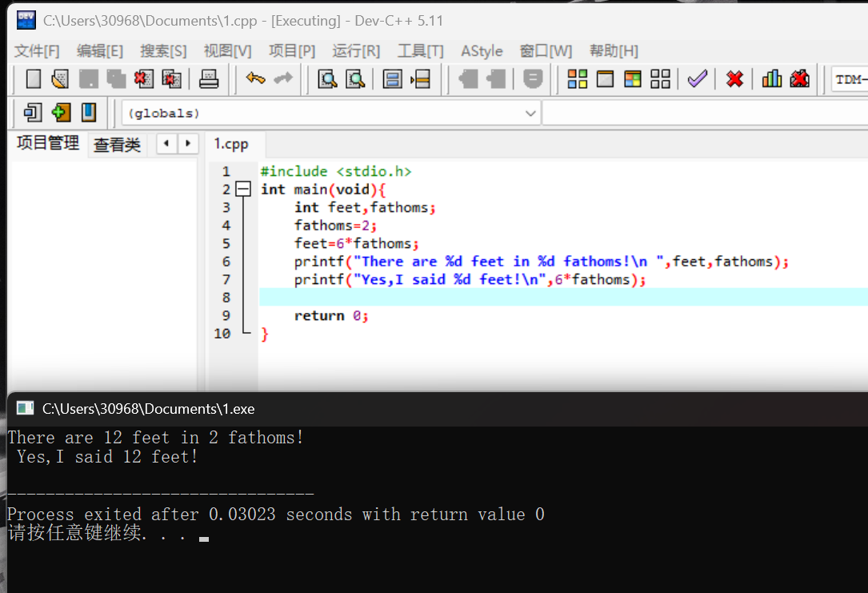The width and height of the screenshot is (868, 593).
Task: Click the printf 'There are %d feet' code line
Action: (542, 262)
